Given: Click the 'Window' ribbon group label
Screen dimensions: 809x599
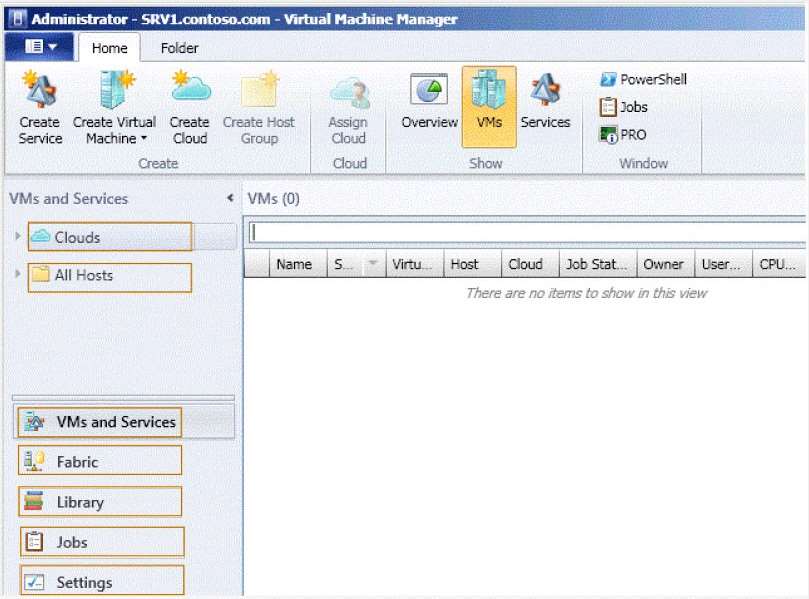Looking at the screenshot, I should (x=643, y=164).
